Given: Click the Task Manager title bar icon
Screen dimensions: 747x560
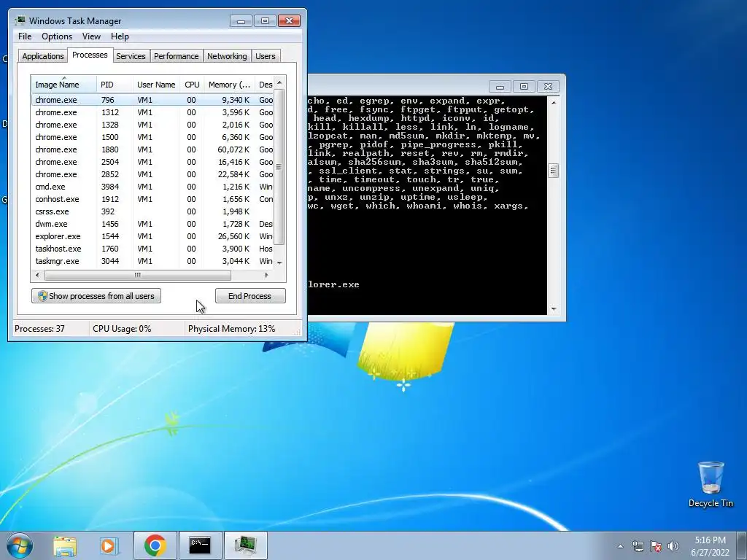Looking at the screenshot, I should 20,20.
